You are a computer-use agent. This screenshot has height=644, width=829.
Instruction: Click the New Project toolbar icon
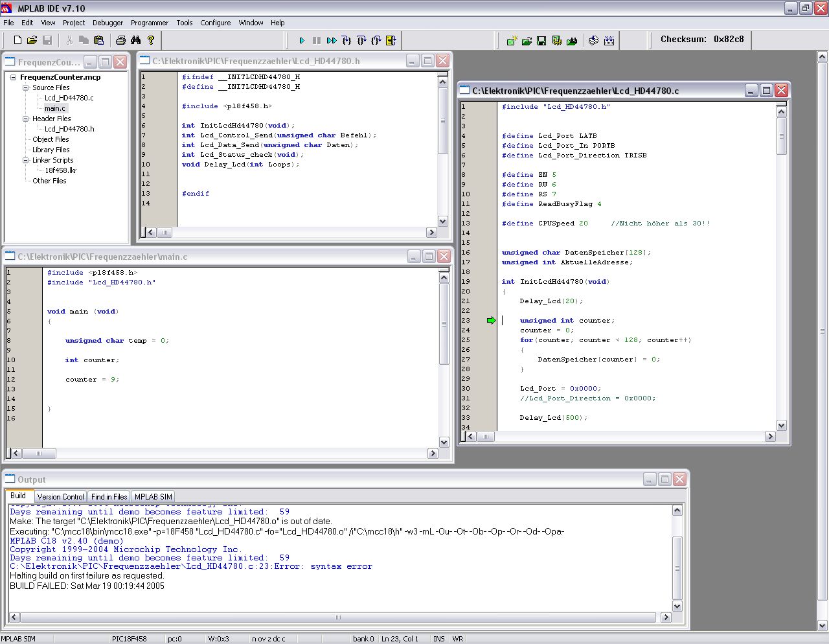[x=512, y=41]
